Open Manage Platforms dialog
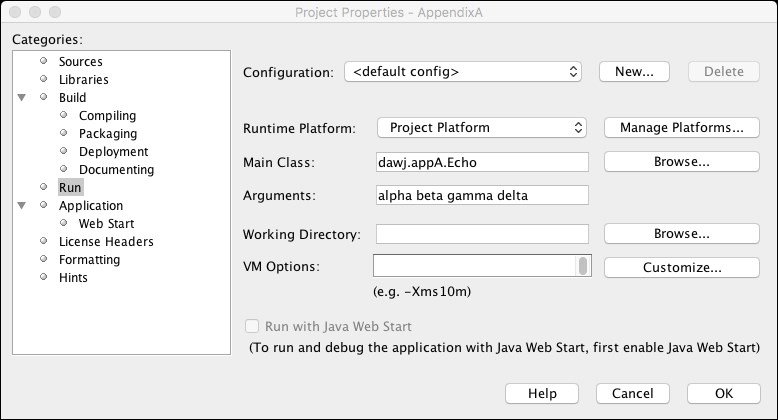The height and width of the screenshot is (420, 778). coord(682,128)
